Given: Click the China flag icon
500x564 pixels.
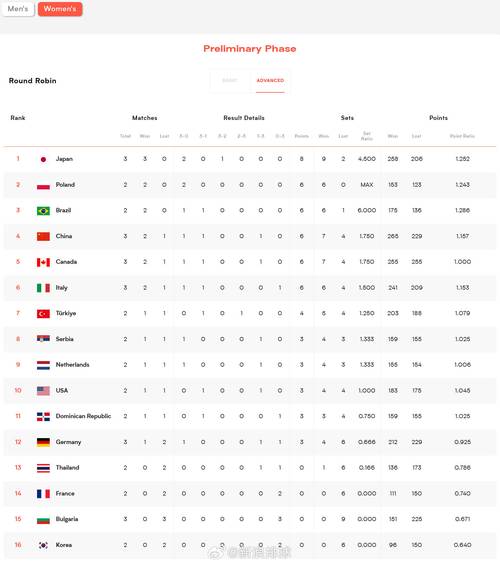Looking at the screenshot, I should [x=43, y=236].
